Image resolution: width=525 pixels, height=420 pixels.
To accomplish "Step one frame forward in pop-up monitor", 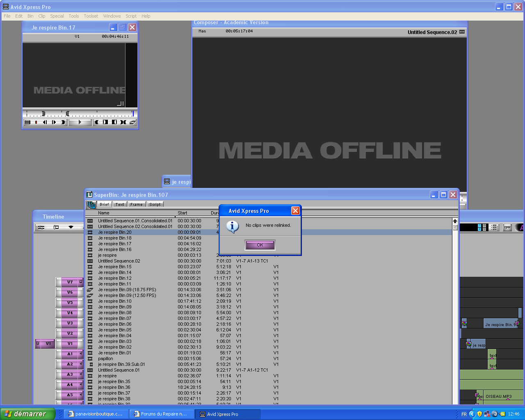I will pyautogui.click(x=54, y=122).
